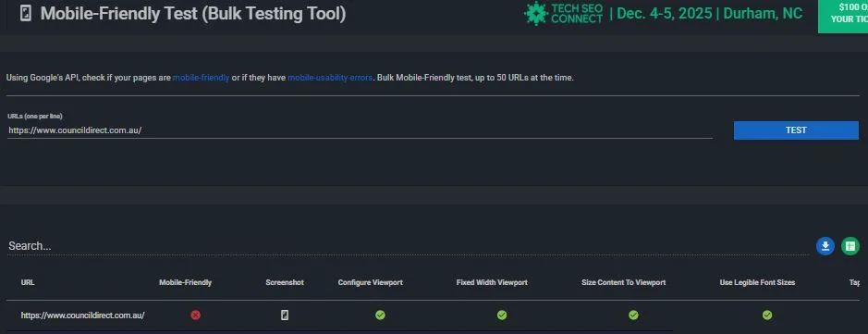
Task: Click the Screenshot column header
Action: pos(285,282)
